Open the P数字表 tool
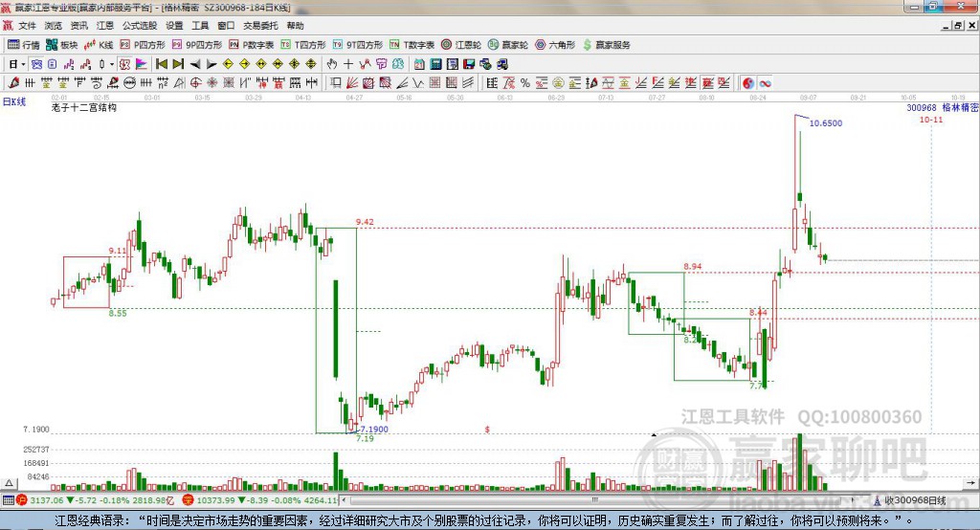Screen dimensions: 980x530 (252, 45)
